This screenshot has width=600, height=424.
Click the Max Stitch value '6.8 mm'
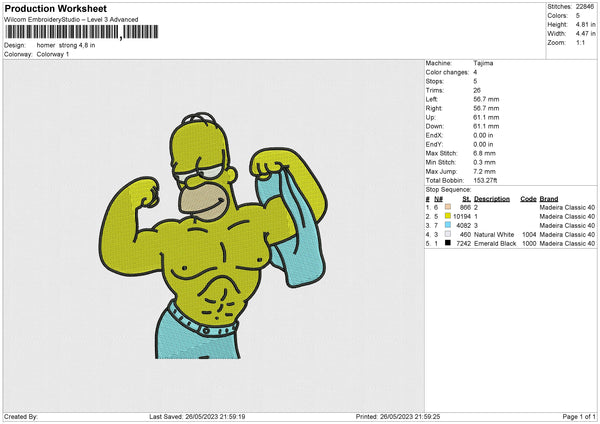(484, 153)
